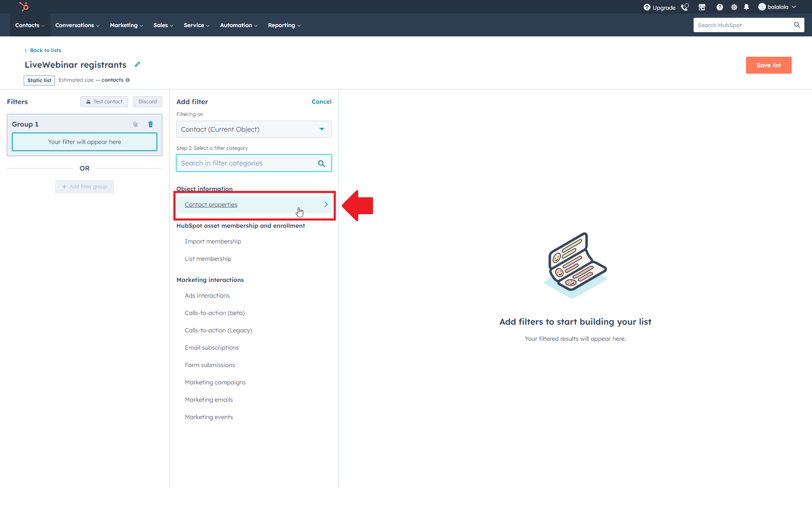
Task: Open the marketplace icon
Action: tap(702, 7)
